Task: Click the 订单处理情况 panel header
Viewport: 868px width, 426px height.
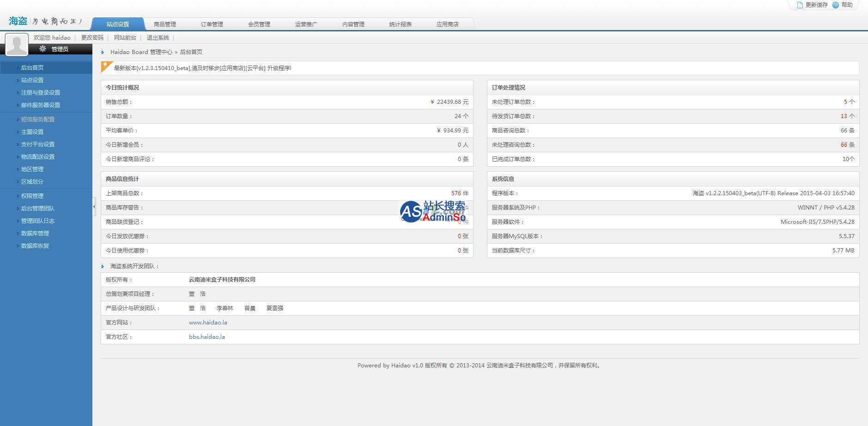Action: (673, 88)
